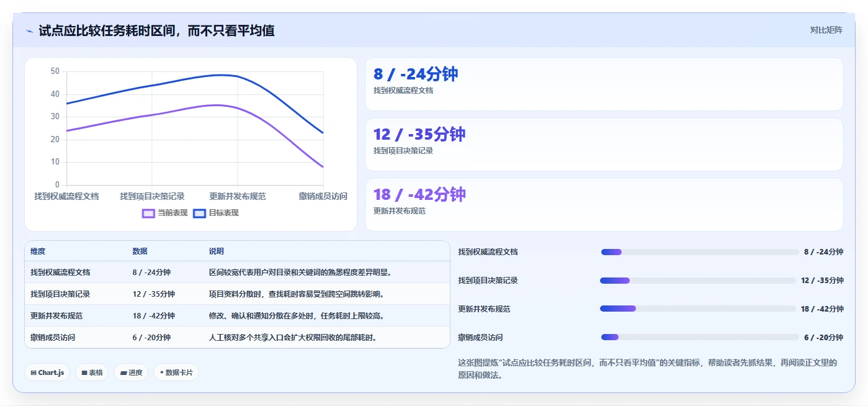Click the 找到权威流程文档 progress bar

pos(700,252)
